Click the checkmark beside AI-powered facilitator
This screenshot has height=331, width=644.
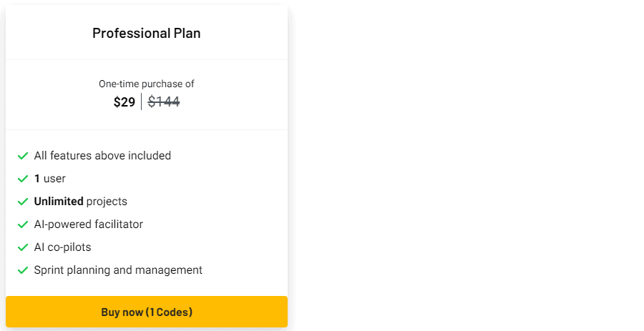[23, 224]
